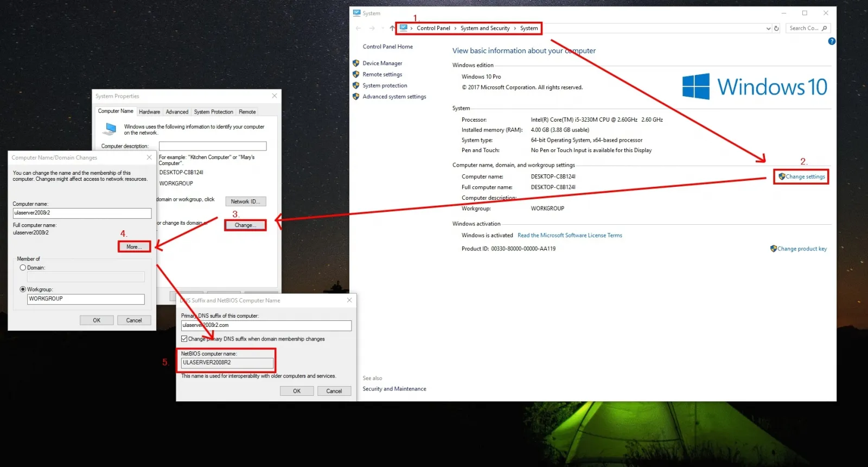The image size is (868, 467).
Task: Click the computer icon in System Properties
Action: coord(111,129)
